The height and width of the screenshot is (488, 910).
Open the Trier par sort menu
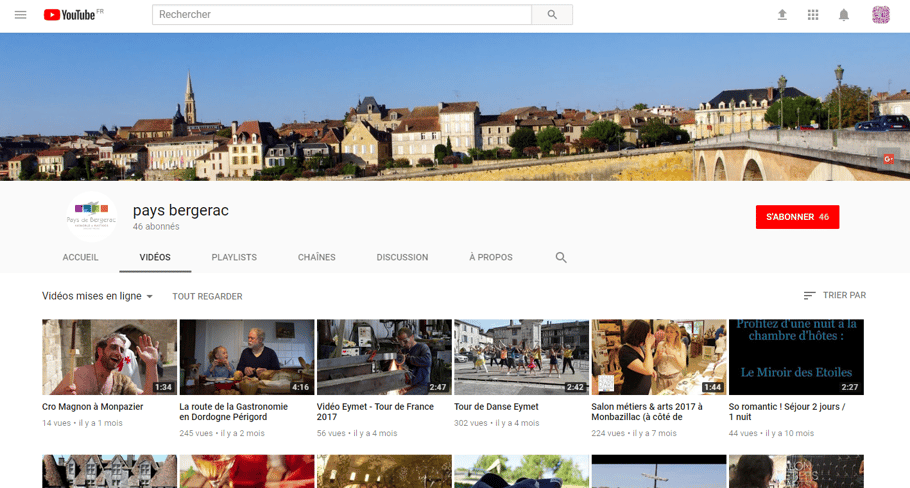[x=835, y=296]
